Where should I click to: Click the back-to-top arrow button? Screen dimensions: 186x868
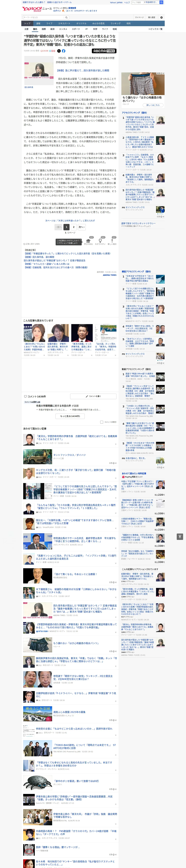pyautogui.click(x=180, y=536)
